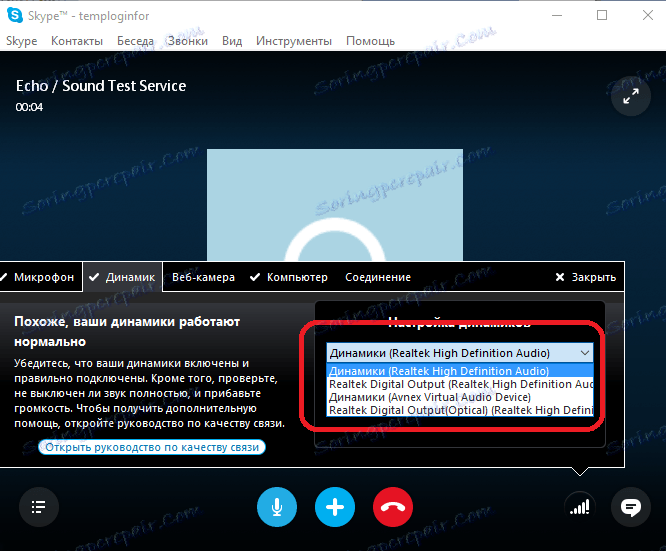Close the Skype window
The image size is (666, 551).
[648, 15]
